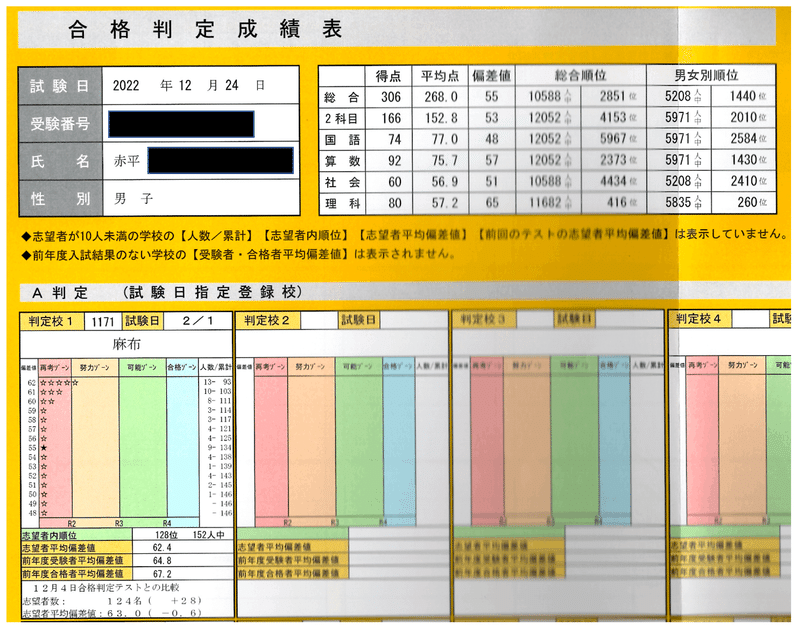This screenshot has width=800, height=632.
Task: Click previous-year examinee average 64.8
Action: [162, 561]
